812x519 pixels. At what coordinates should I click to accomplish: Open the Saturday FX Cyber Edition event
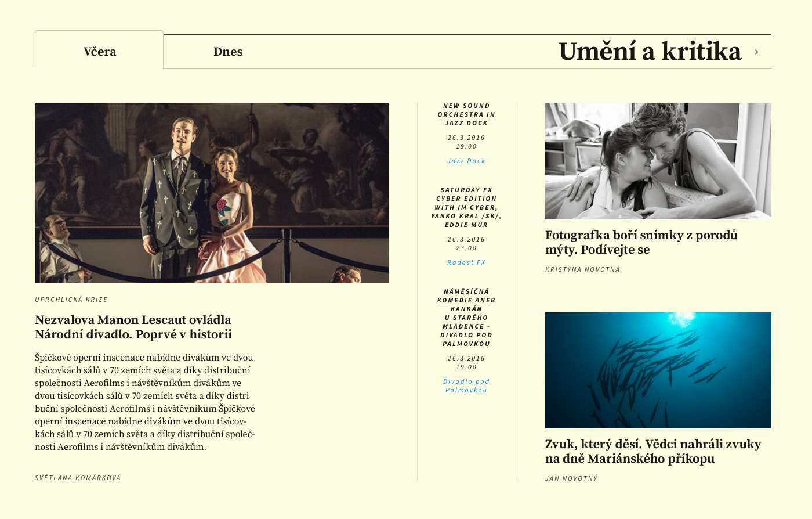point(466,207)
